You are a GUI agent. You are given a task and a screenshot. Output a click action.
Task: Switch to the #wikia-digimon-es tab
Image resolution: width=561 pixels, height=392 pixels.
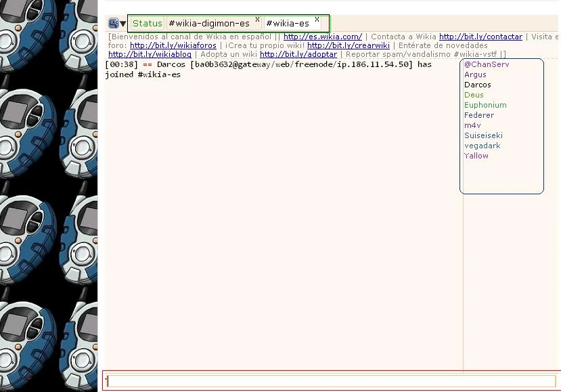(214, 23)
